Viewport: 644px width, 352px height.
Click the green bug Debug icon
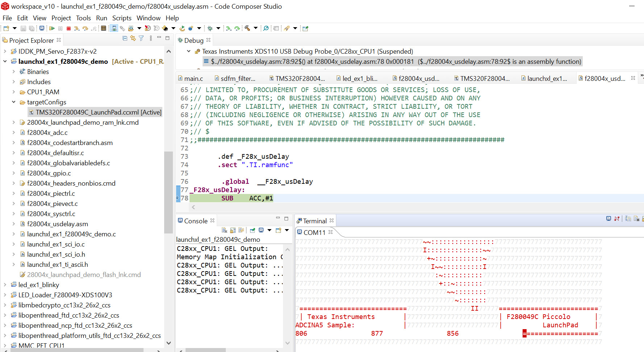point(210,28)
